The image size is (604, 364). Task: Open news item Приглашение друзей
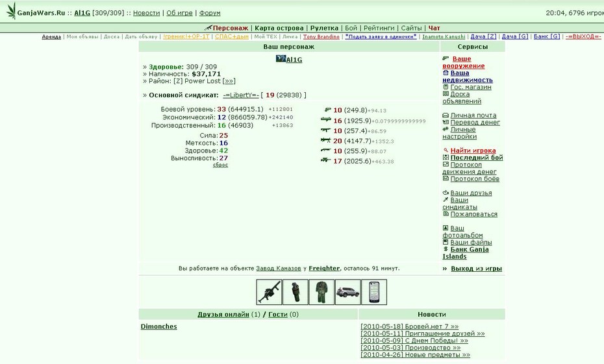point(423,334)
